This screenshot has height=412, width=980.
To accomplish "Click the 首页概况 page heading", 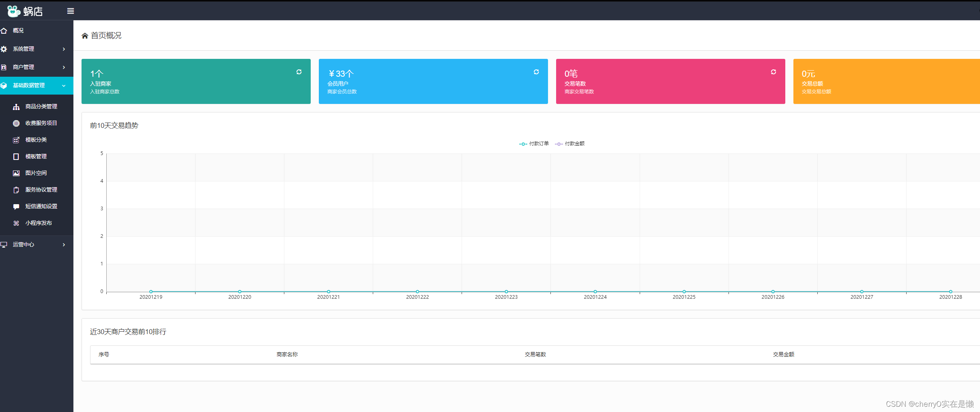I will [106, 36].
